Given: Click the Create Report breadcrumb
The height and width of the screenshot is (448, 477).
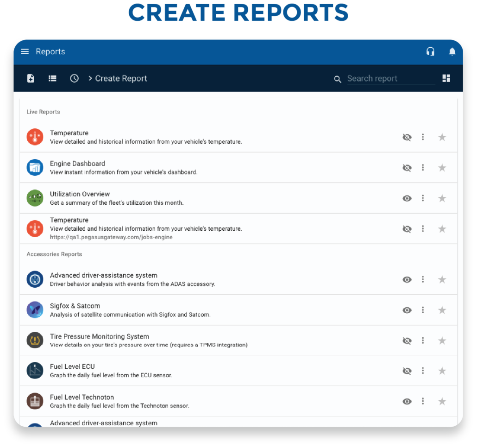Looking at the screenshot, I should coord(121,78).
